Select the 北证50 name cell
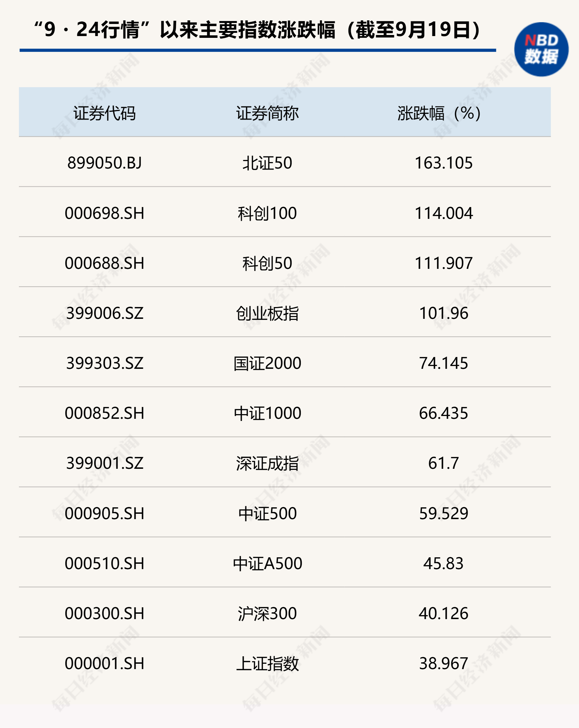This screenshot has height=728, width=579. coord(267,163)
